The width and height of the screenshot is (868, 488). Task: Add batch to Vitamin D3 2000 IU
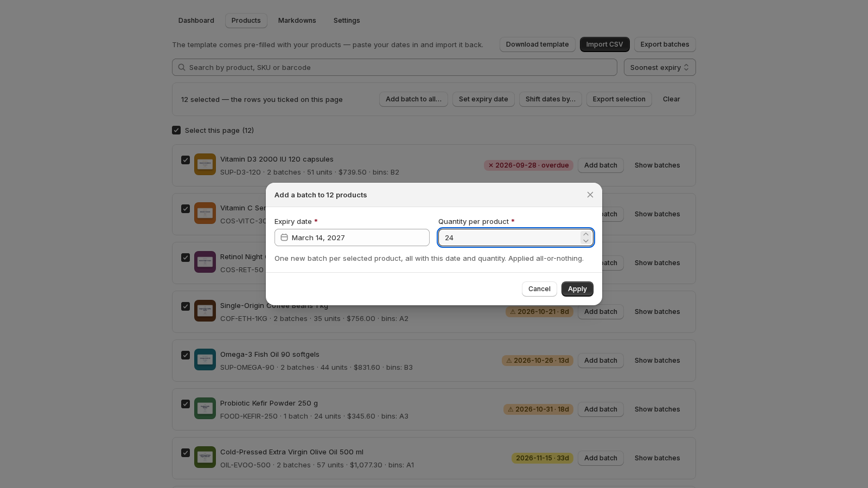coord(601,165)
